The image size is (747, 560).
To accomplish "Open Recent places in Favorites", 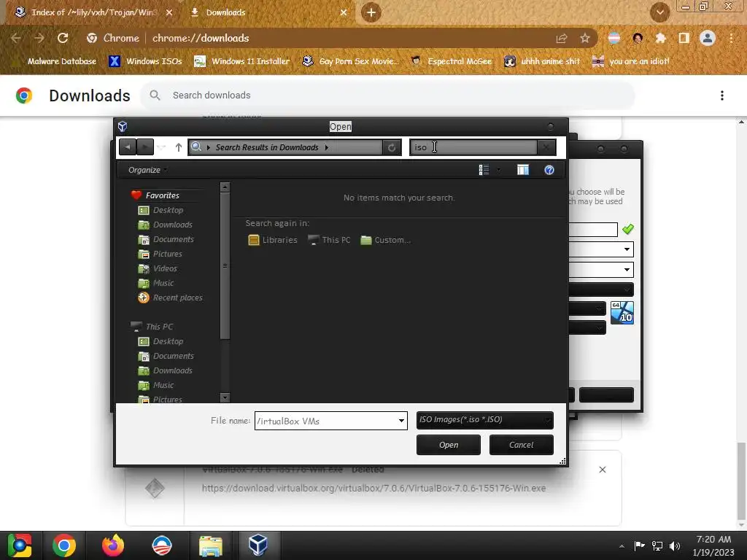I will [171, 297].
